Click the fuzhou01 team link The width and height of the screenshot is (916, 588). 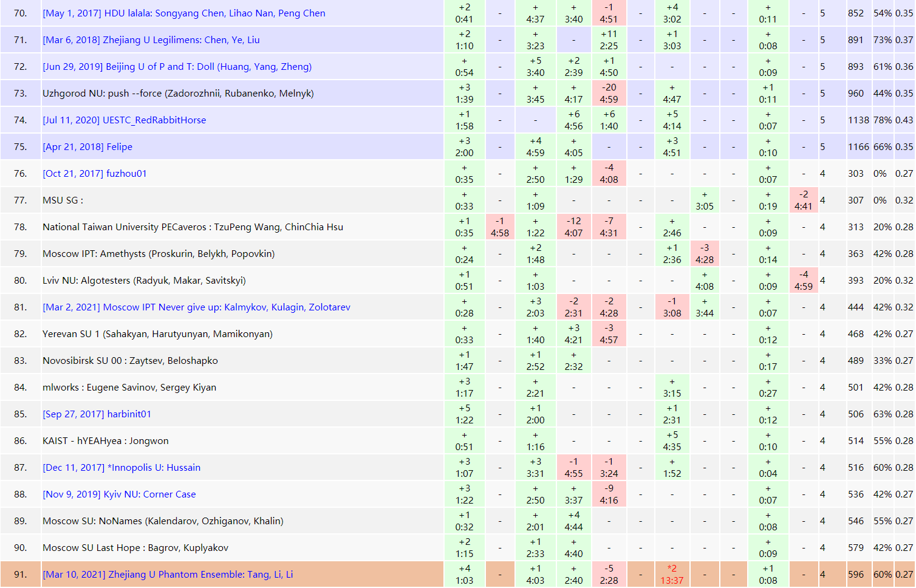pos(95,174)
